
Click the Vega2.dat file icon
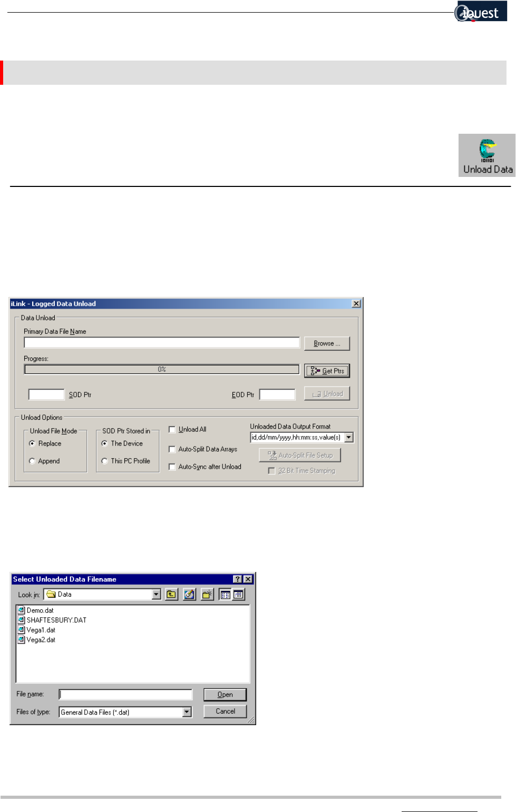(22, 640)
